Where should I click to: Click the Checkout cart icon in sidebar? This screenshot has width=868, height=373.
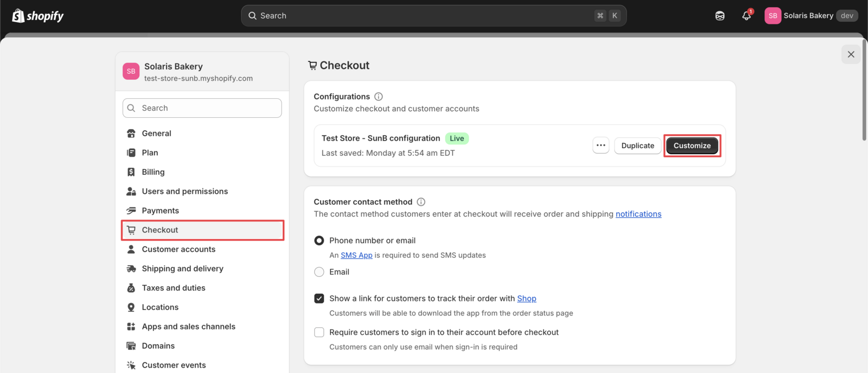131,230
